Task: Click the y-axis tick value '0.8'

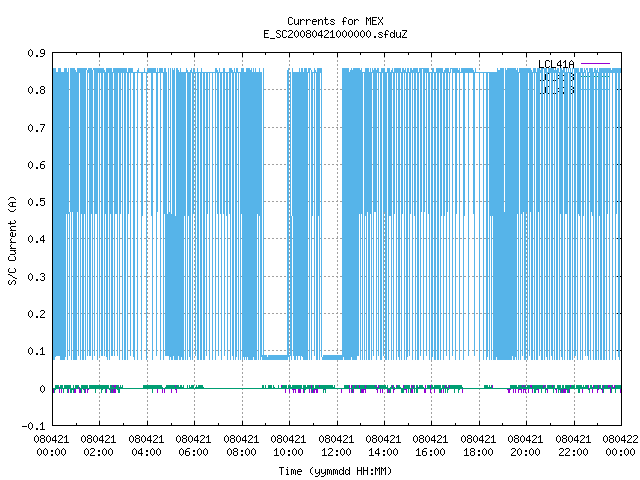Action: click(x=37, y=90)
